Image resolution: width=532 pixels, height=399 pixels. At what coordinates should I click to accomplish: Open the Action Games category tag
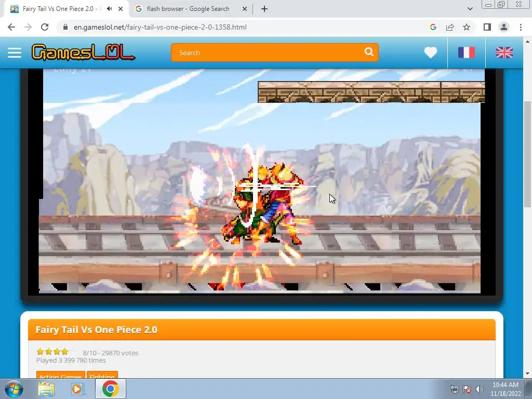pyautogui.click(x=60, y=375)
